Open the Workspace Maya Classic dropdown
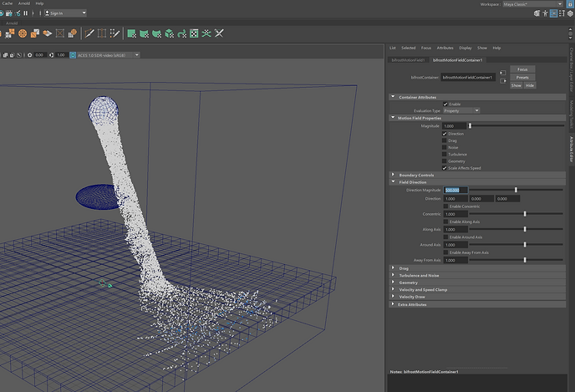Screen dimensions: 575x392 (x=532, y=4)
